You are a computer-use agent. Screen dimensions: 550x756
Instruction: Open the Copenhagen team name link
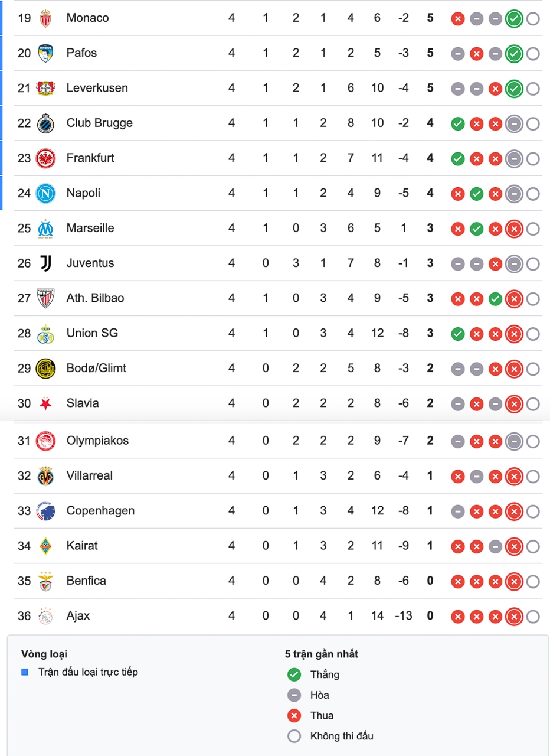point(100,511)
